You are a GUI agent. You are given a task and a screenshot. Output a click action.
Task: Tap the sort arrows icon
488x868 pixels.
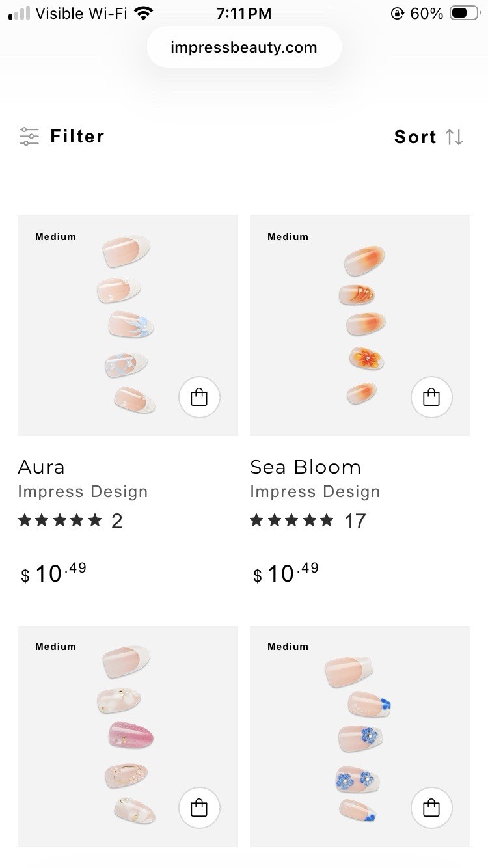[454, 137]
